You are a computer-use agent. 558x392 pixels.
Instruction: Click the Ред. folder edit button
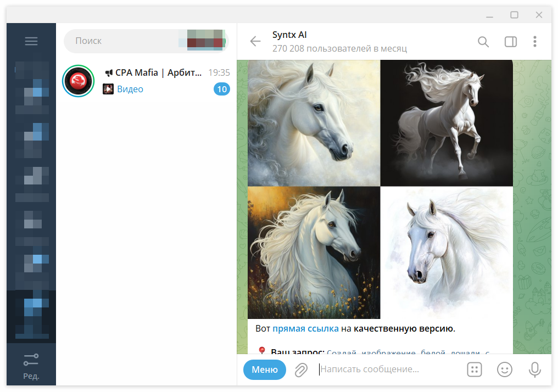tap(31, 366)
